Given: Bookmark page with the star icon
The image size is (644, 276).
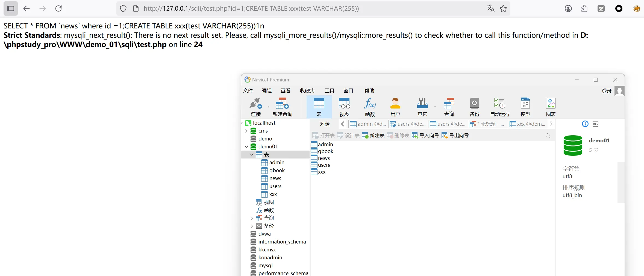Looking at the screenshot, I should [503, 8].
